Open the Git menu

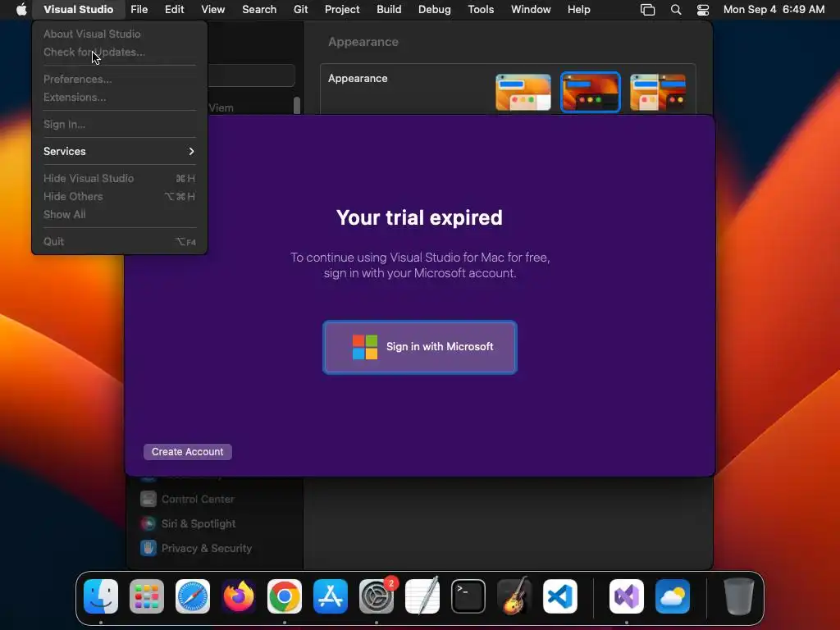(300, 10)
